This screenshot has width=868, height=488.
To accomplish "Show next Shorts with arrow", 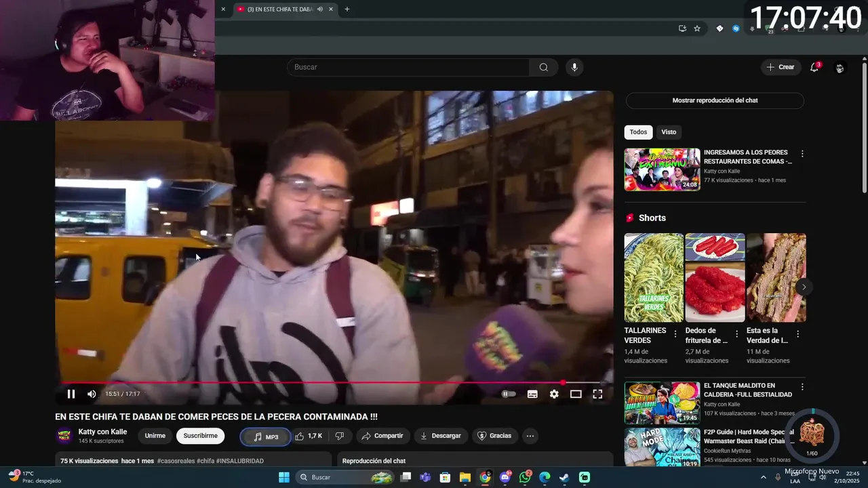I will (804, 287).
